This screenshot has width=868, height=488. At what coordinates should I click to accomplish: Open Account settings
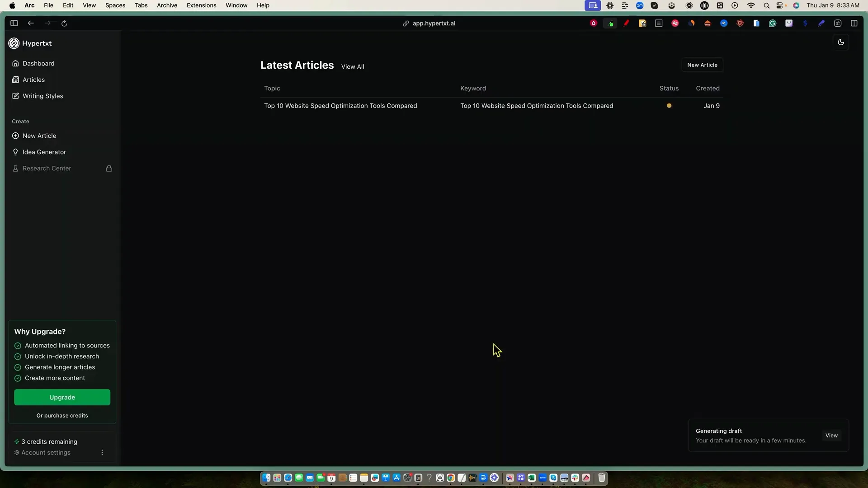pyautogui.click(x=45, y=452)
